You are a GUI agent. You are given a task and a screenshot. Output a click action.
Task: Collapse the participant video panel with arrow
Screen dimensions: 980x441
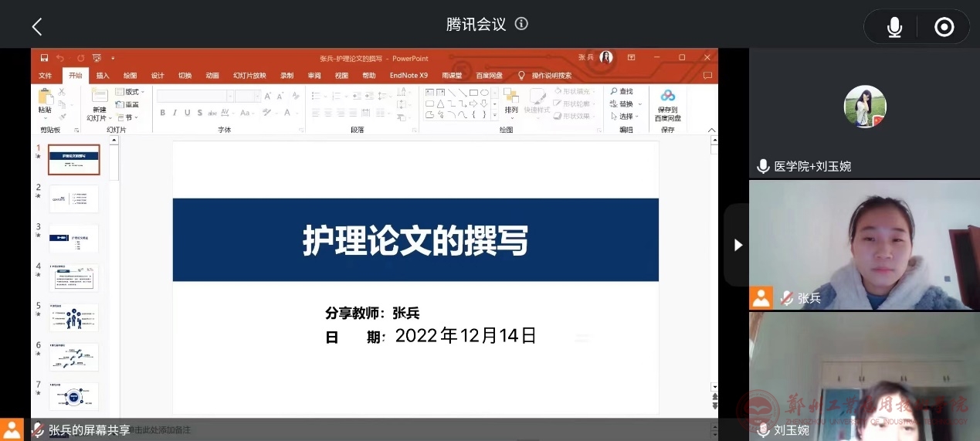pos(738,245)
